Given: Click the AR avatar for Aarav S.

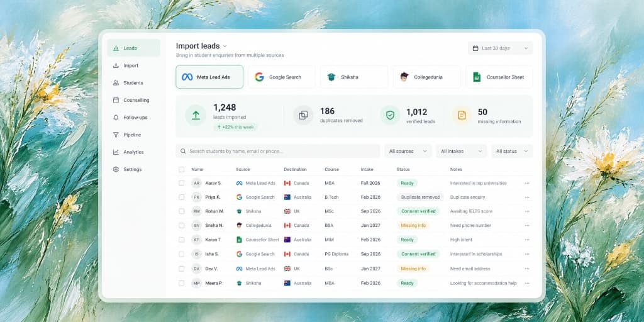Looking at the screenshot, I should click(x=197, y=183).
